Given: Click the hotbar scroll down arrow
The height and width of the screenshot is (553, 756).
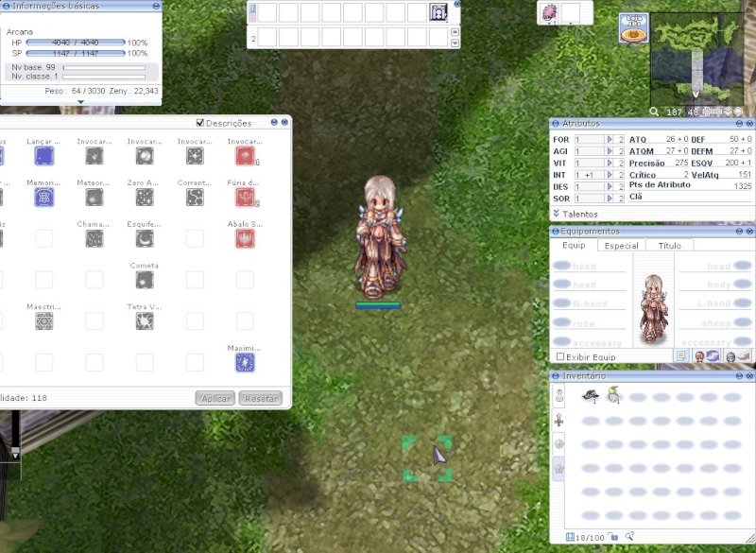Looking at the screenshot, I should tap(455, 43).
